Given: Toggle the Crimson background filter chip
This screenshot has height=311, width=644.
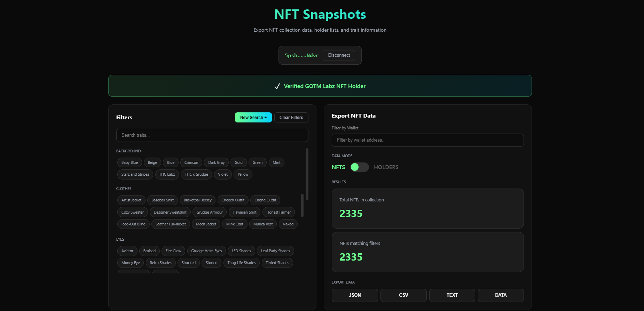Looking at the screenshot, I should tap(191, 162).
